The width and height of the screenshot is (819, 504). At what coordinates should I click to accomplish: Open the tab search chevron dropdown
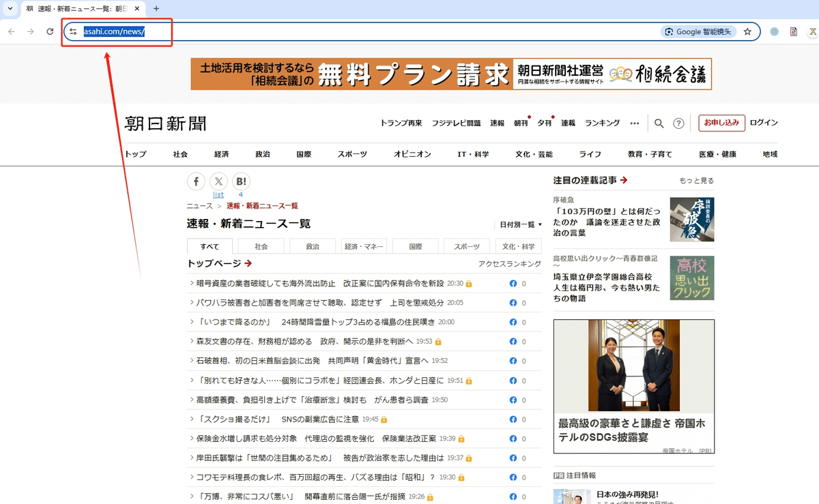[10, 8]
